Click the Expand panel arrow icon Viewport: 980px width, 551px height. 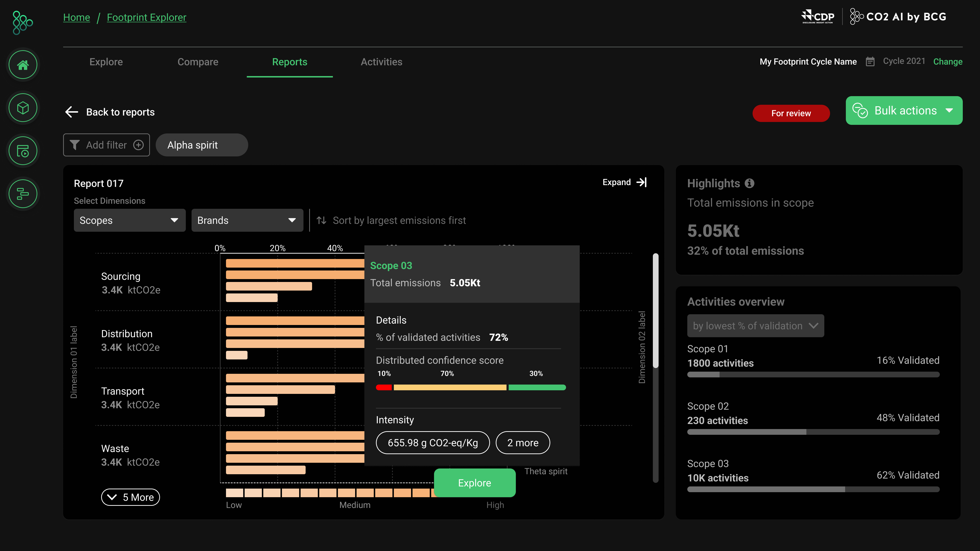[642, 182]
